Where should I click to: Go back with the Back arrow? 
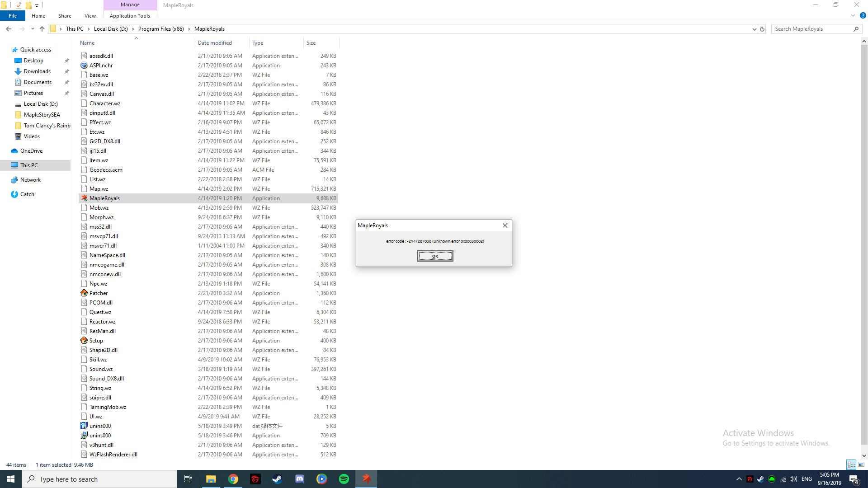pyautogui.click(x=9, y=29)
